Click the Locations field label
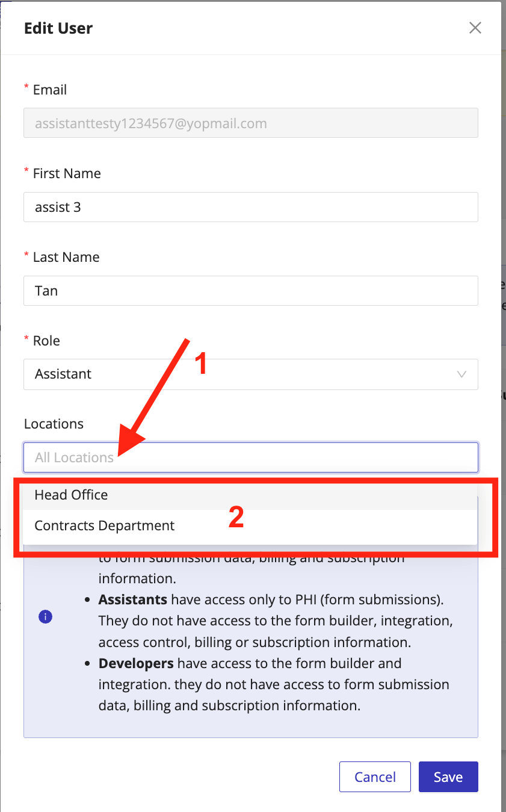 tap(54, 424)
